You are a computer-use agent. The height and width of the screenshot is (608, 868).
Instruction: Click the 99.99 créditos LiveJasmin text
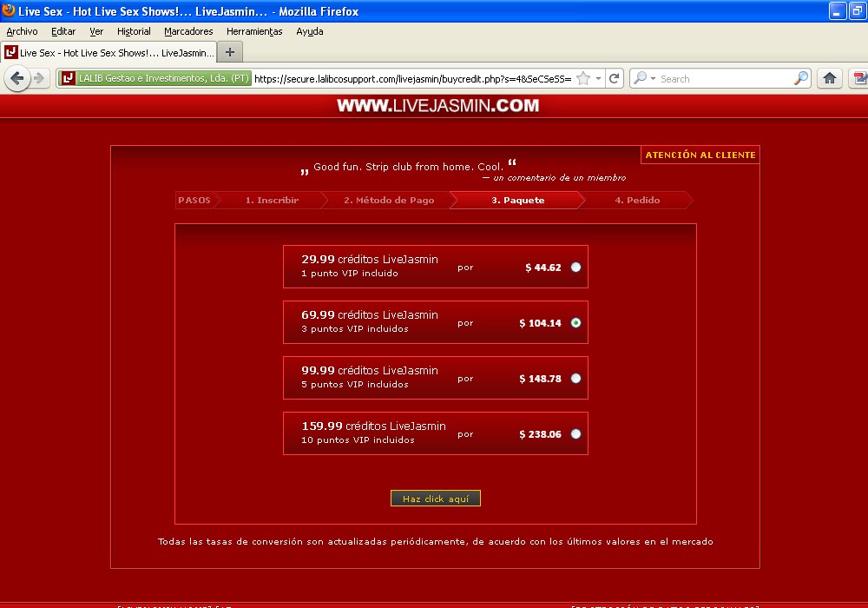point(370,371)
